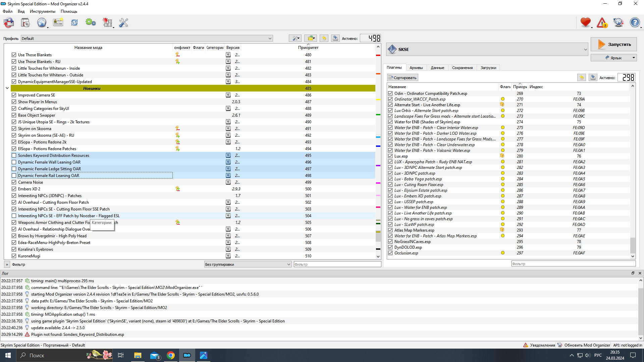Uncheck the Lux.esp plugin

390,156
